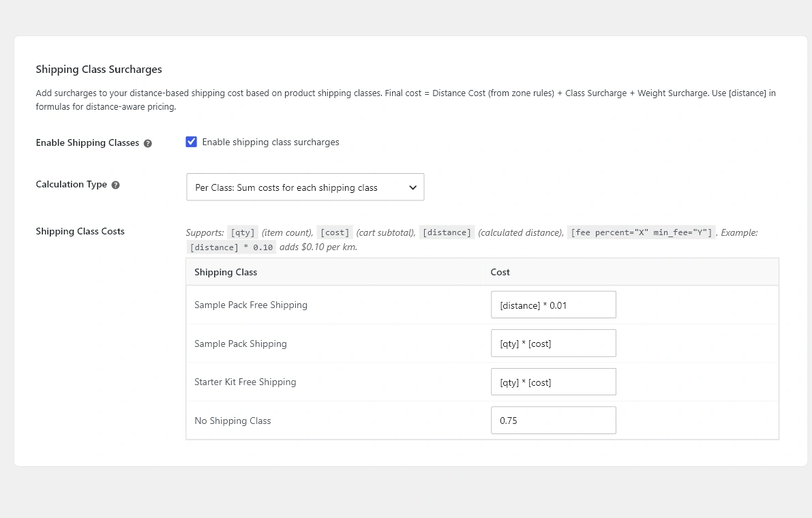Screen dimensions: 812x518
Task: Click the Sample Pack Shipping cost input
Action: pos(553,343)
